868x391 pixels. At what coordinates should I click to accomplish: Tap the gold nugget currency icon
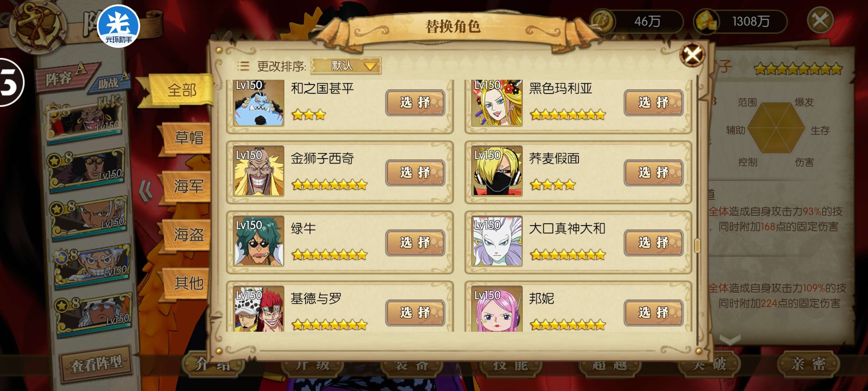coord(706,22)
